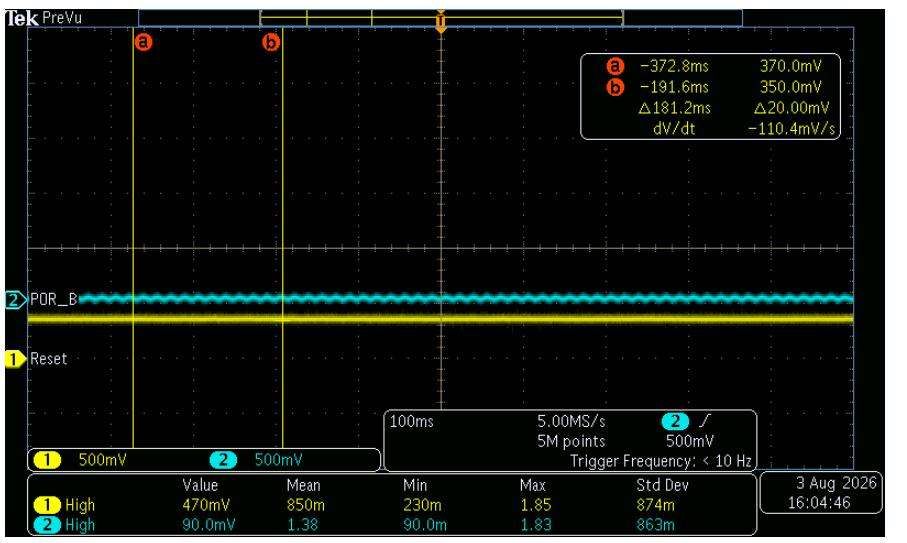907x543 pixels.
Task: Click channel 1 badge in measurement table
Action: pos(47,505)
